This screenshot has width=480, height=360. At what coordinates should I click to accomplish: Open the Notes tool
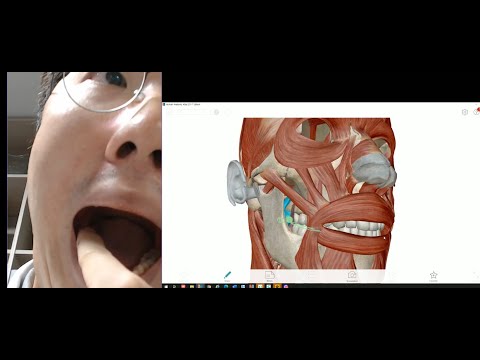[x=270, y=276]
